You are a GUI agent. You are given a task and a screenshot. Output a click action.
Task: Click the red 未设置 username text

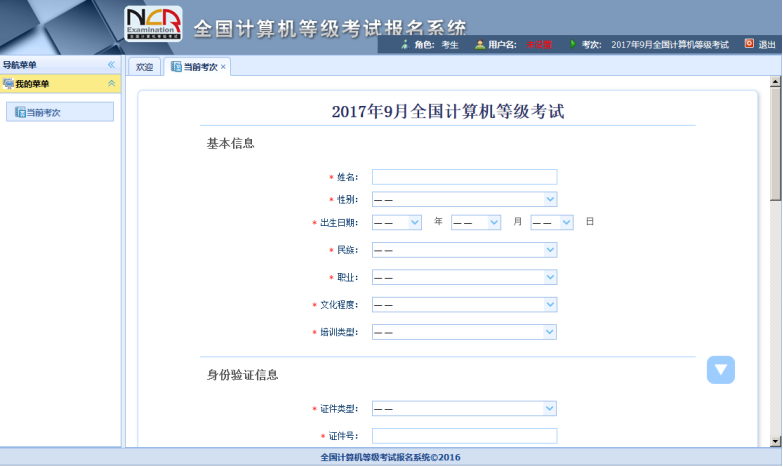(x=539, y=44)
